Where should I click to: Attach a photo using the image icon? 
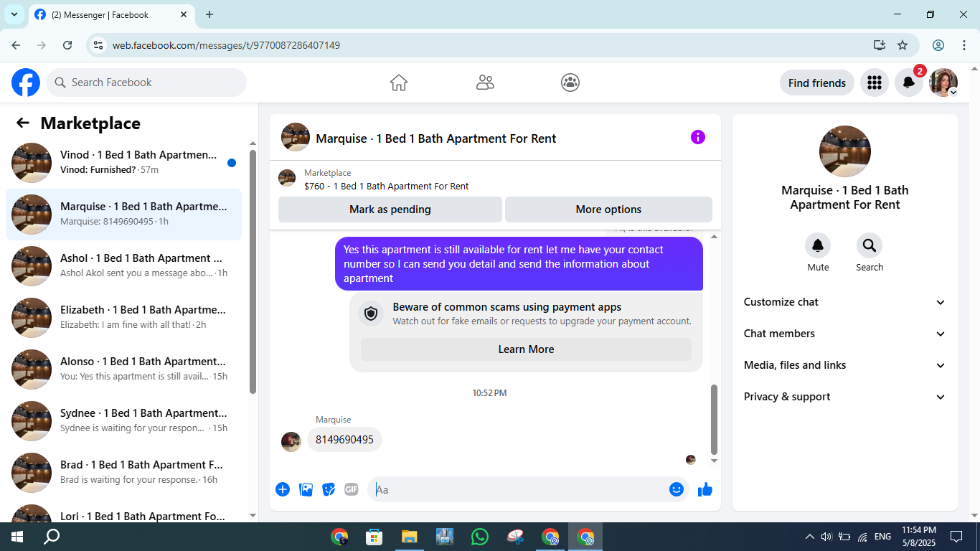click(306, 489)
